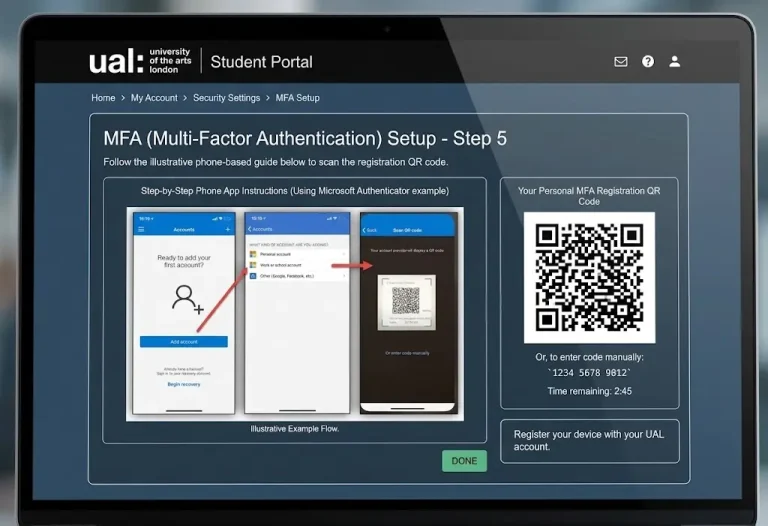This screenshot has width=768, height=526.
Task: Click 'Register your device with your UAL account' text
Action: (x=589, y=440)
